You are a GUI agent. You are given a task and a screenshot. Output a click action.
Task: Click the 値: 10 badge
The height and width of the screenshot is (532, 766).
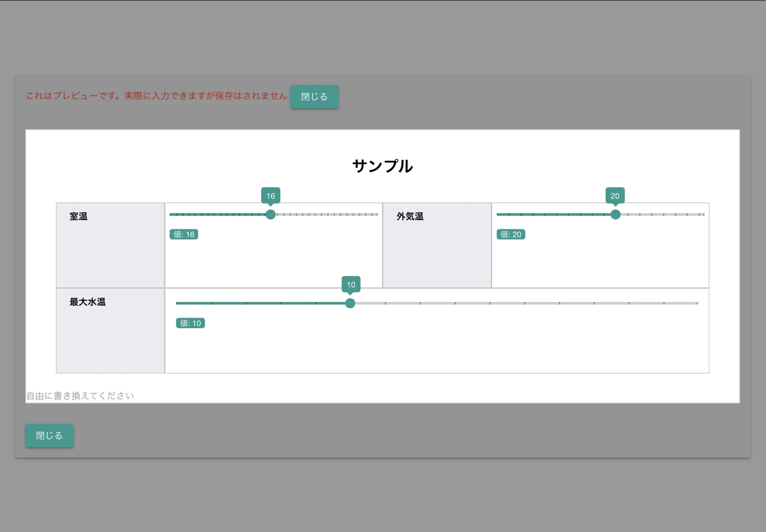(190, 323)
